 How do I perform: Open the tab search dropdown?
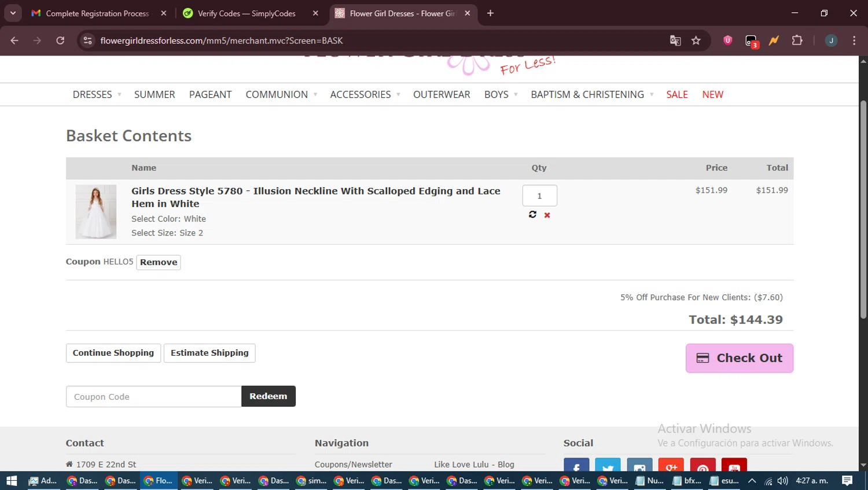tap(13, 13)
